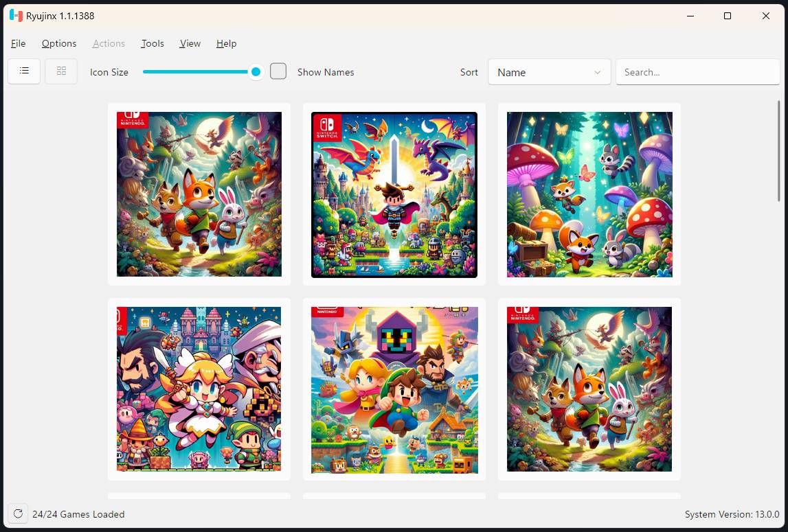Click the Icon Size label
This screenshot has height=532, width=788.
tap(109, 72)
